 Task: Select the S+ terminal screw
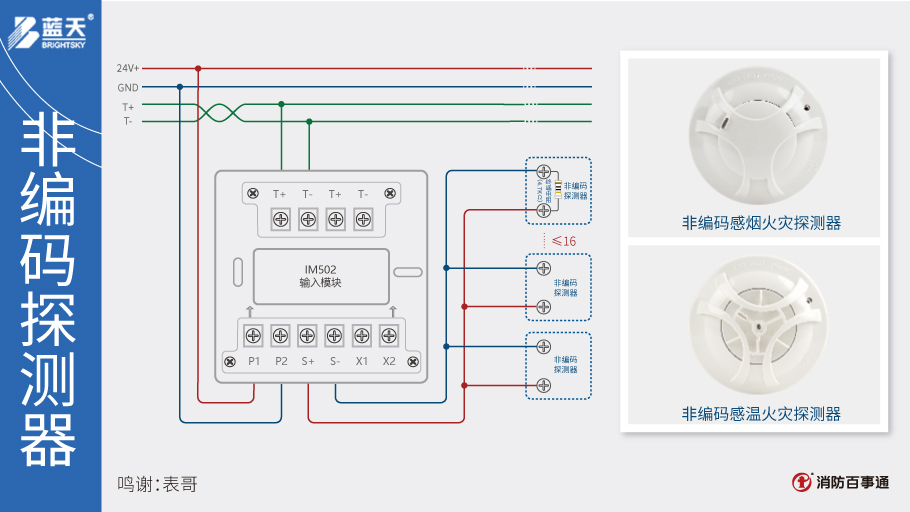(x=308, y=335)
